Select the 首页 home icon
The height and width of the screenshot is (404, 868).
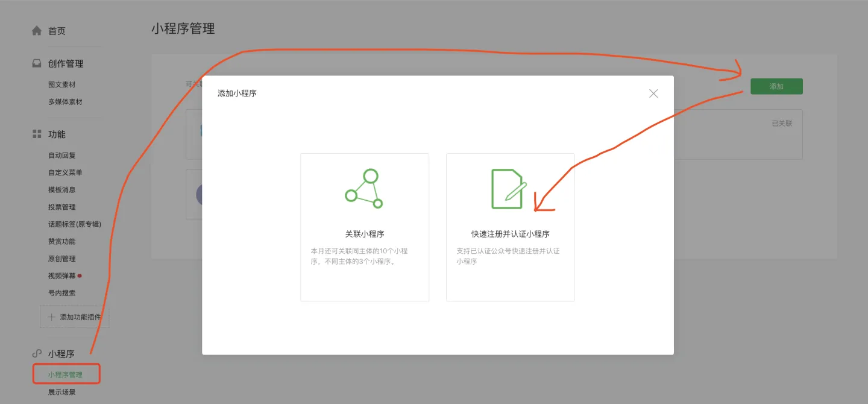(36, 31)
